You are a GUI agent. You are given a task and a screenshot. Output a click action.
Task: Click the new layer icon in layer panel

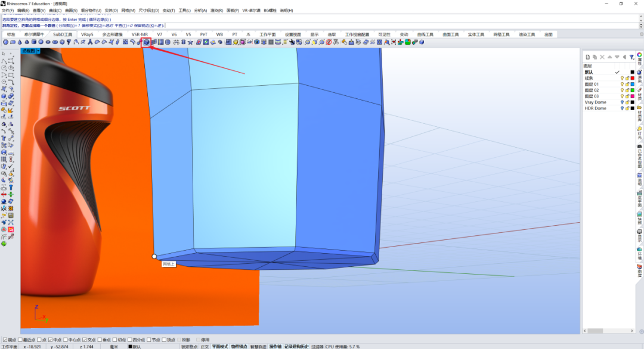click(x=588, y=57)
